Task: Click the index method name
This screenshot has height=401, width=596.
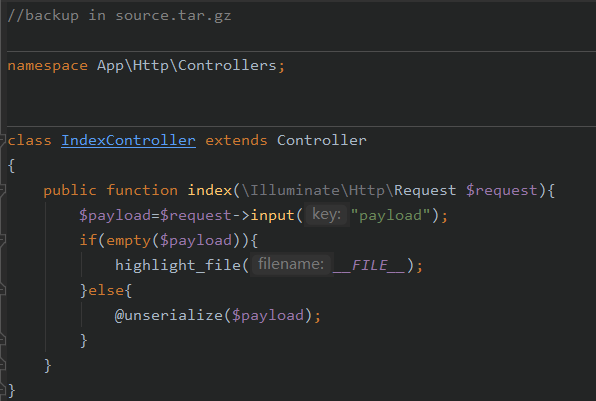Action: 210,190
